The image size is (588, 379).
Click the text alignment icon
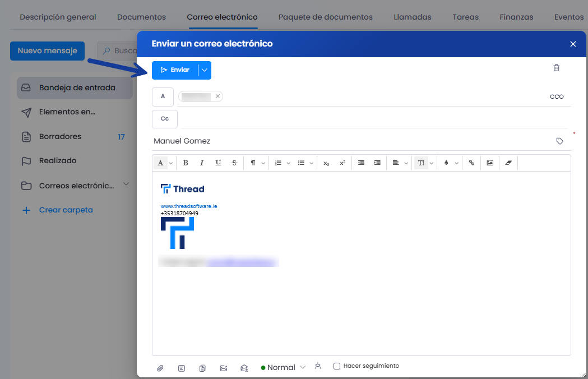[x=396, y=163]
